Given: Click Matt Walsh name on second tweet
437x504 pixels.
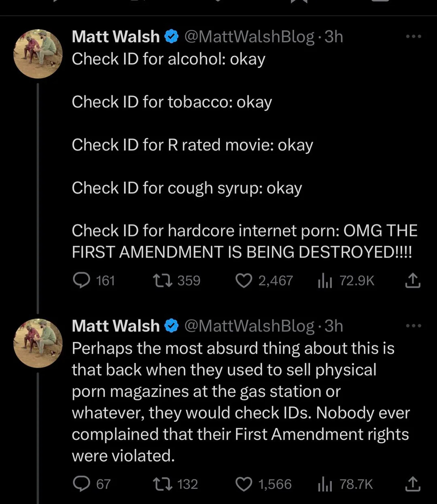Looking at the screenshot, I should pos(116,326).
